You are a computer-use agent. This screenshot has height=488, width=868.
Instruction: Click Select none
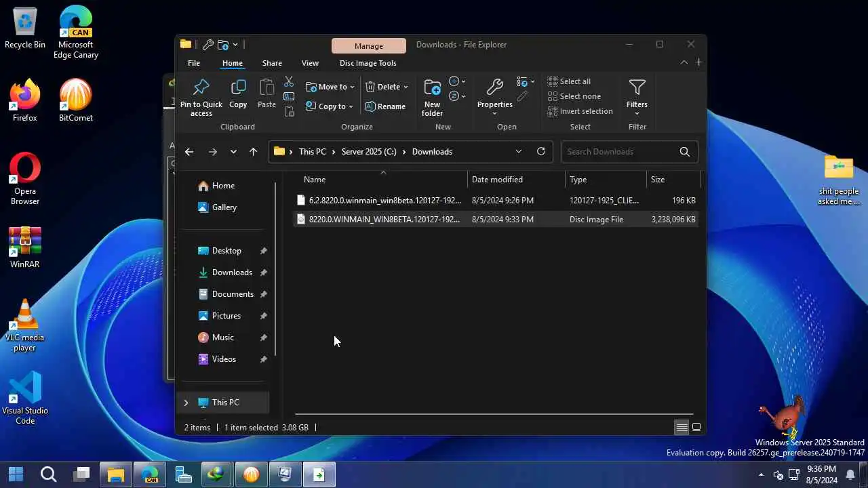[x=574, y=96]
